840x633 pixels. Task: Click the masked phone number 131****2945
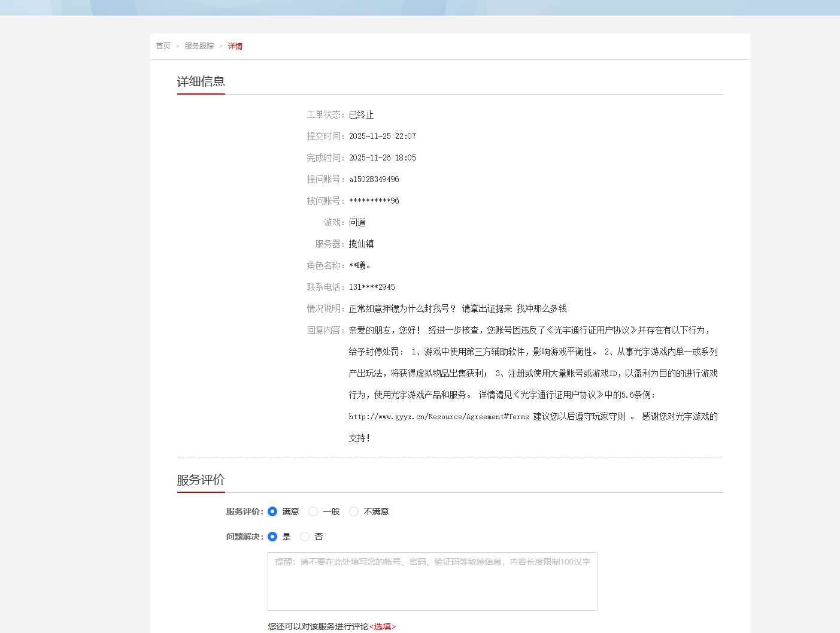click(372, 287)
